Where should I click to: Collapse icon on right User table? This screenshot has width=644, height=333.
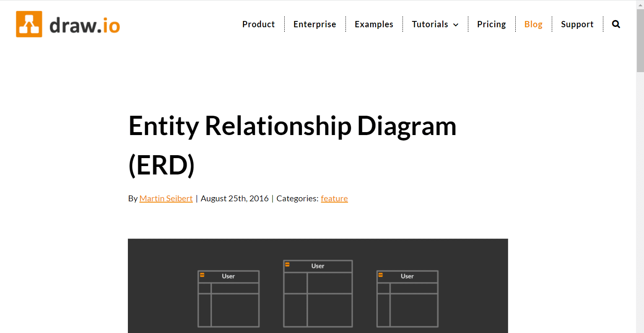pos(381,275)
